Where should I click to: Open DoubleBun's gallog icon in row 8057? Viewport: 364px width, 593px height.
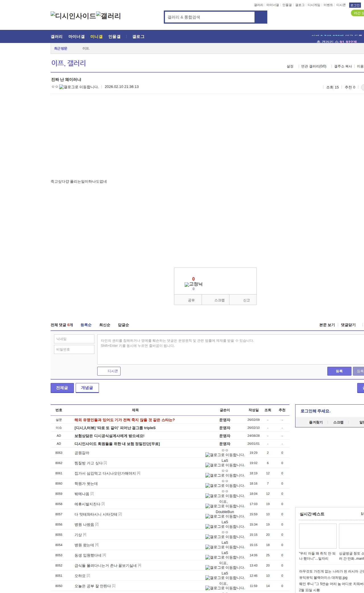225,516
